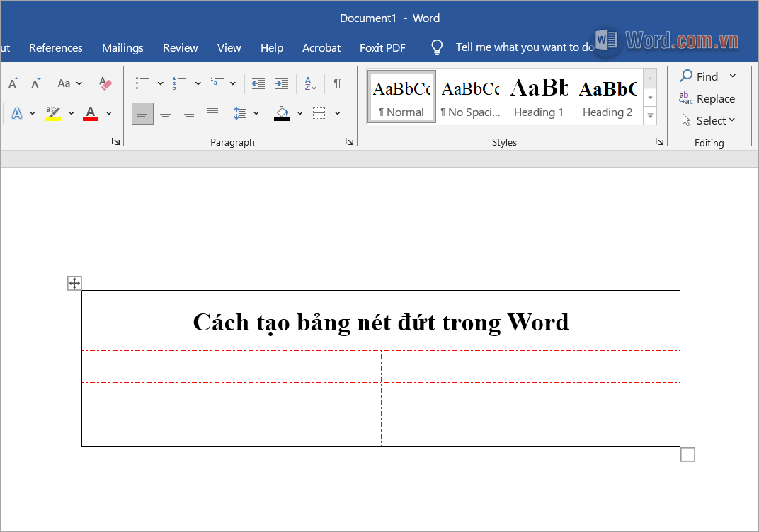Apply red Font Color to text
Image resolution: width=759 pixels, height=532 pixels.
click(x=90, y=112)
